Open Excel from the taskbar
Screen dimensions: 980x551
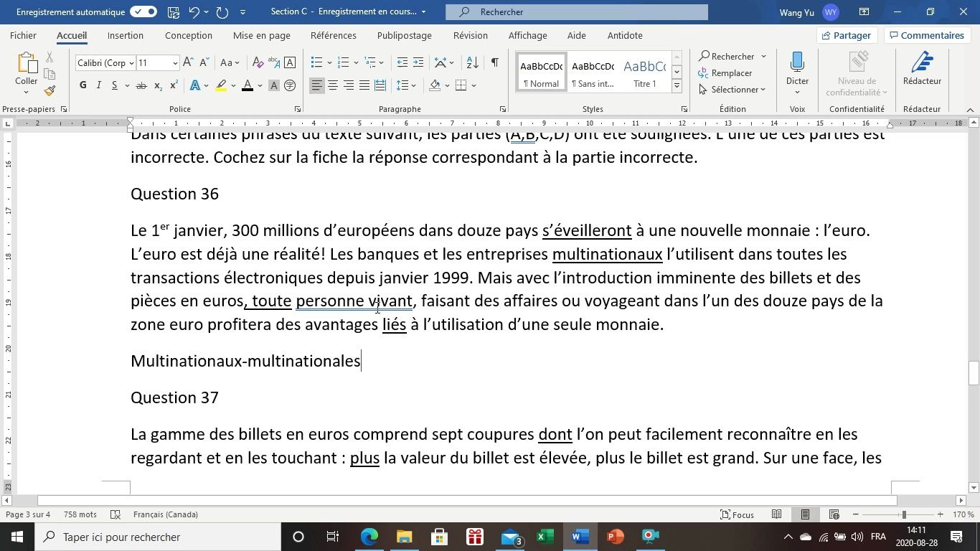[x=544, y=537]
